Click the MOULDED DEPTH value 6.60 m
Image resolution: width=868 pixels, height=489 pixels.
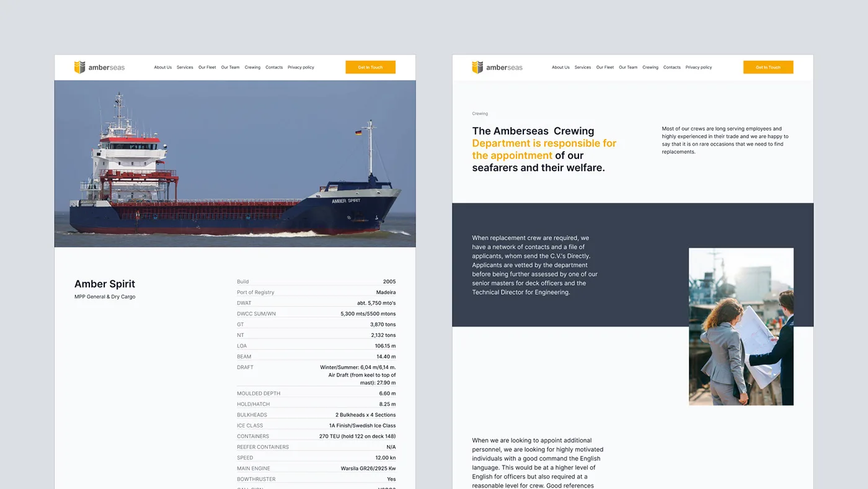387,393
